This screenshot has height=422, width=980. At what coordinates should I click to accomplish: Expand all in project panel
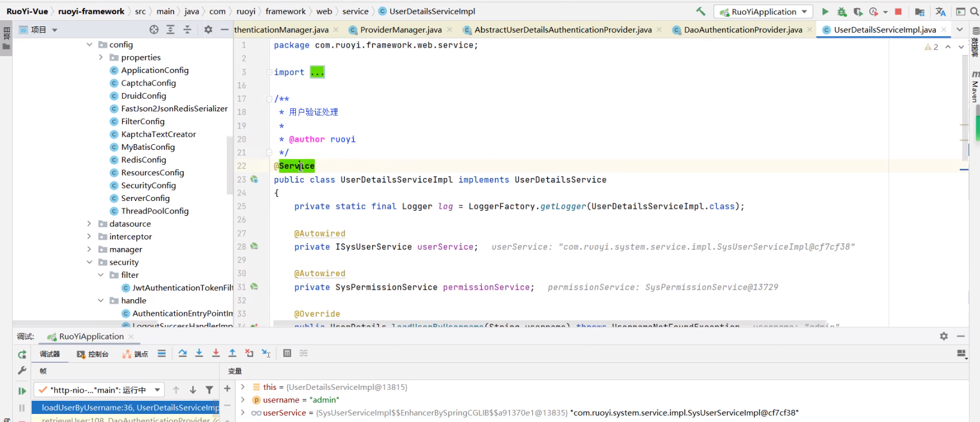coord(171,29)
